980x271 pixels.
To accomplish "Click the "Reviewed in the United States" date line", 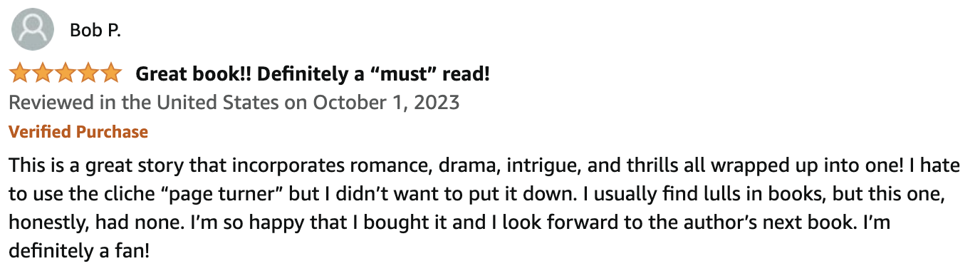I will [x=234, y=103].
